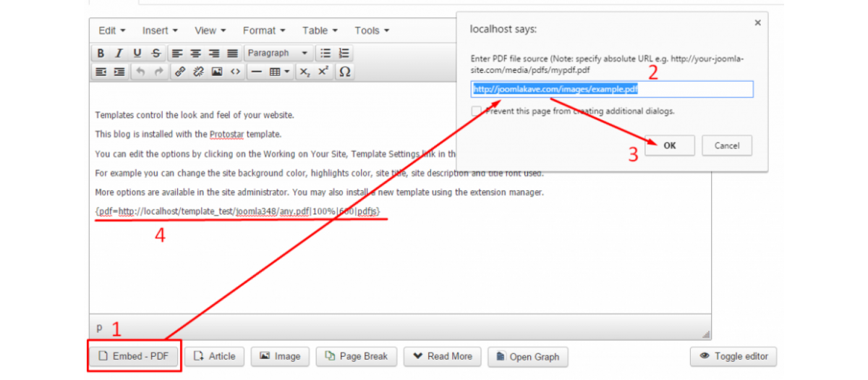Insert a Page Break
Screen dimensions: 868x380
click(357, 356)
